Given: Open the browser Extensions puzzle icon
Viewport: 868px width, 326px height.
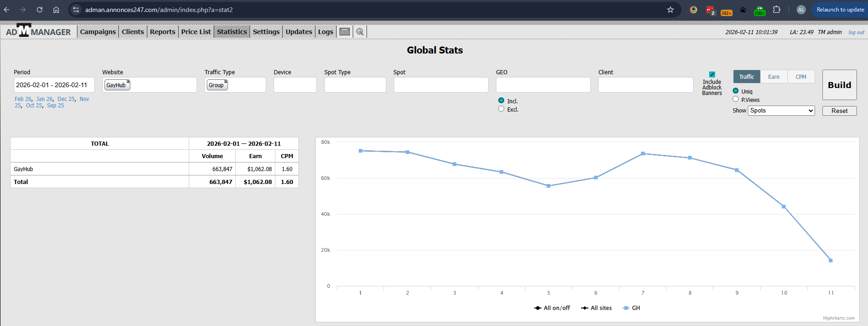Looking at the screenshot, I should (776, 10).
